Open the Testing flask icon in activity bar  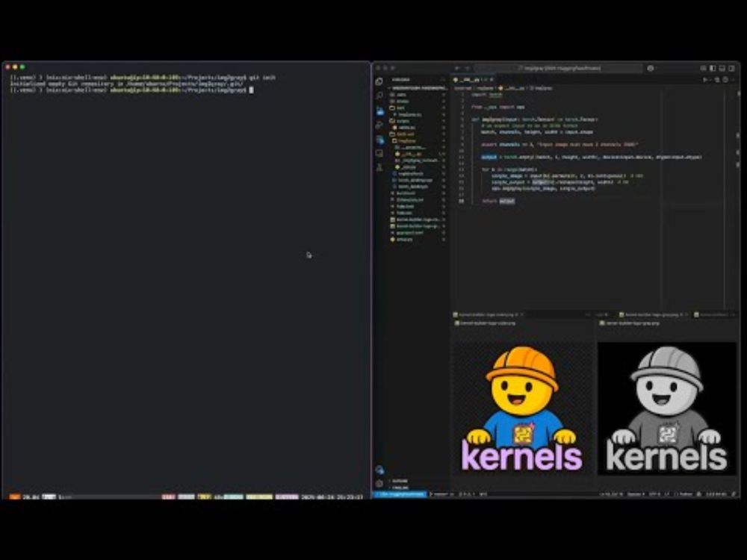(x=379, y=167)
